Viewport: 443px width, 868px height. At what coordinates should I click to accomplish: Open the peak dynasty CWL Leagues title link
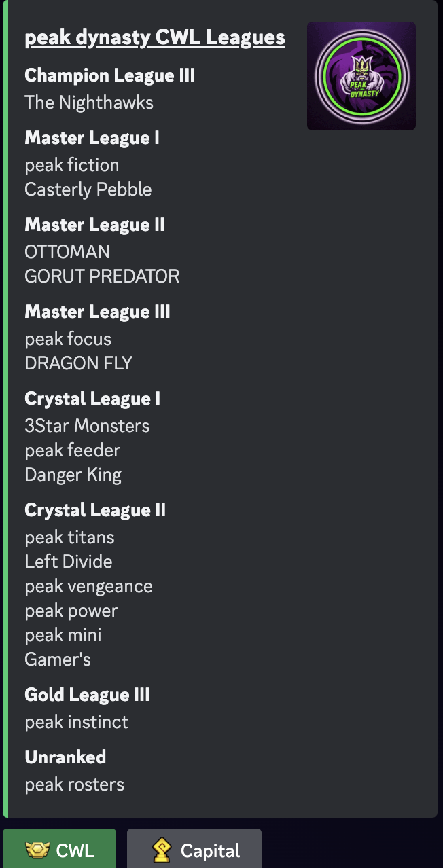pyautogui.click(x=155, y=37)
